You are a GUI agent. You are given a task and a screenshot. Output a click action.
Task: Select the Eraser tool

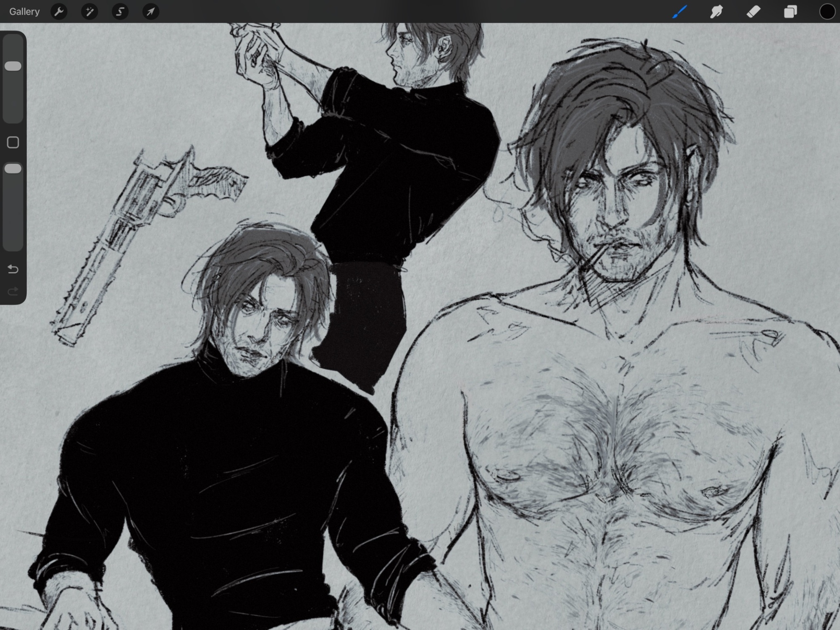click(x=753, y=12)
